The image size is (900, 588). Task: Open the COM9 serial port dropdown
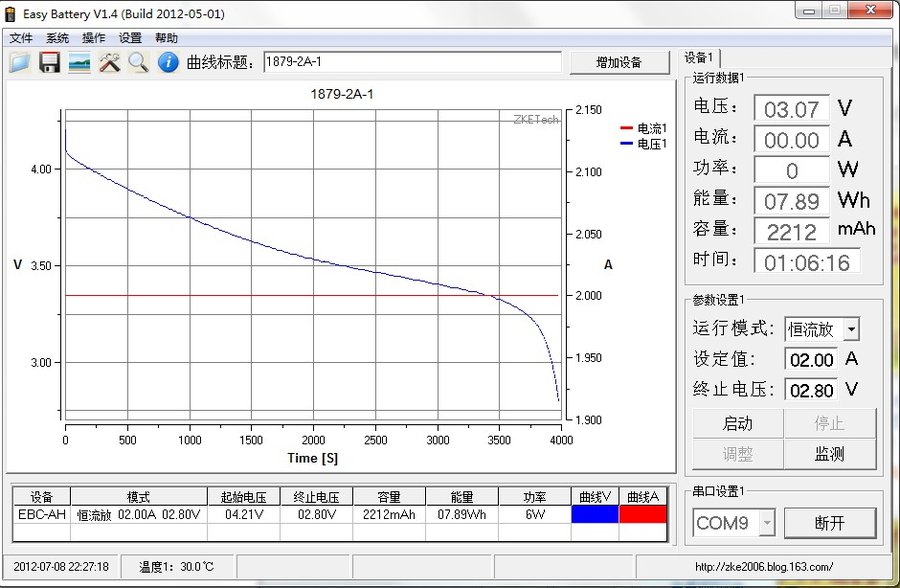point(734,523)
